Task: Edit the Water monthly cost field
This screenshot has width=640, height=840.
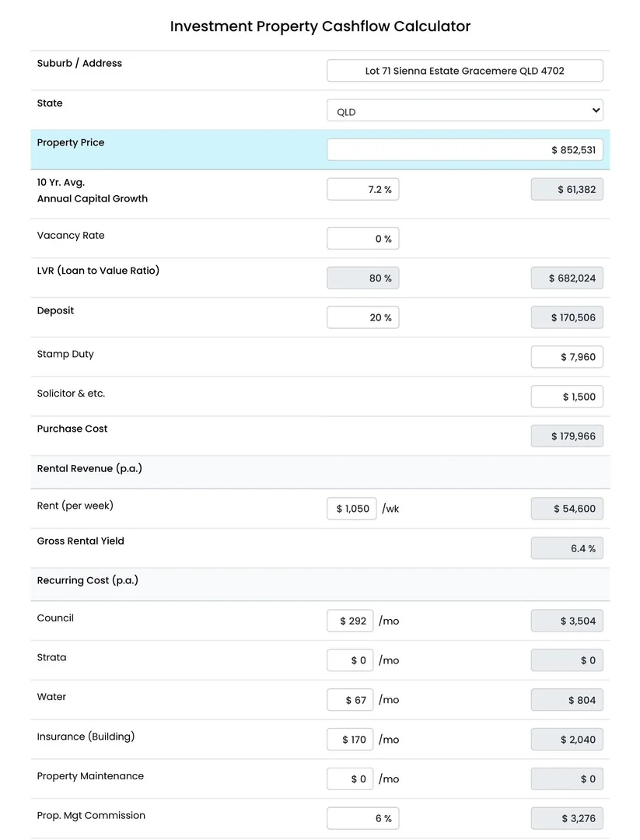Action: click(x=350, y=700)
